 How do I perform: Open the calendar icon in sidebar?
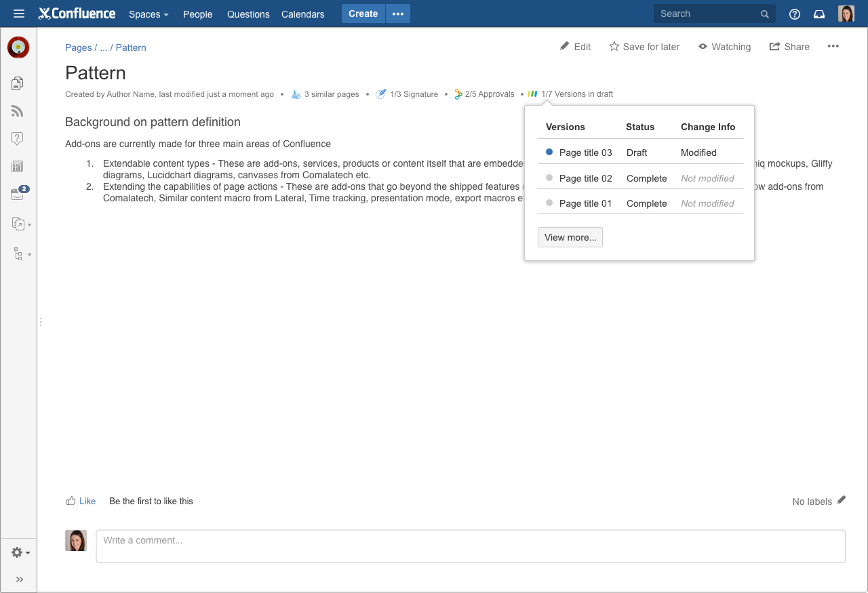(18, 167)
